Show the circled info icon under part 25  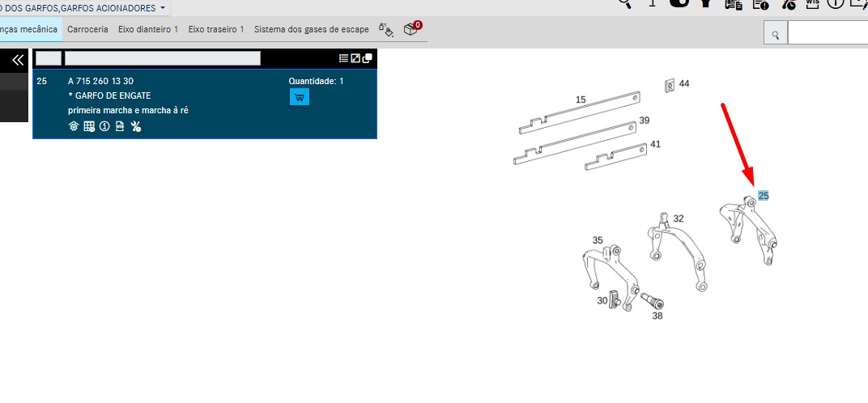pyautogui.click(x=104, y=127)
